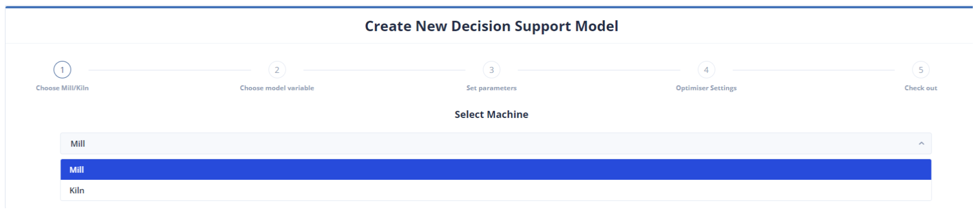Click step 1 circle in wizard
The width and height of the screenshot is (980, 211).
click(62, 70)
